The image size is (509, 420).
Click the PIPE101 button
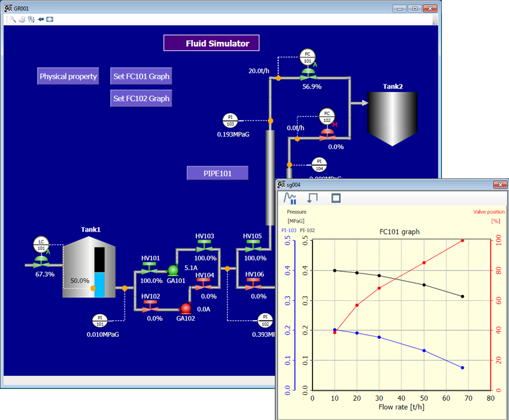pos(217,174)
